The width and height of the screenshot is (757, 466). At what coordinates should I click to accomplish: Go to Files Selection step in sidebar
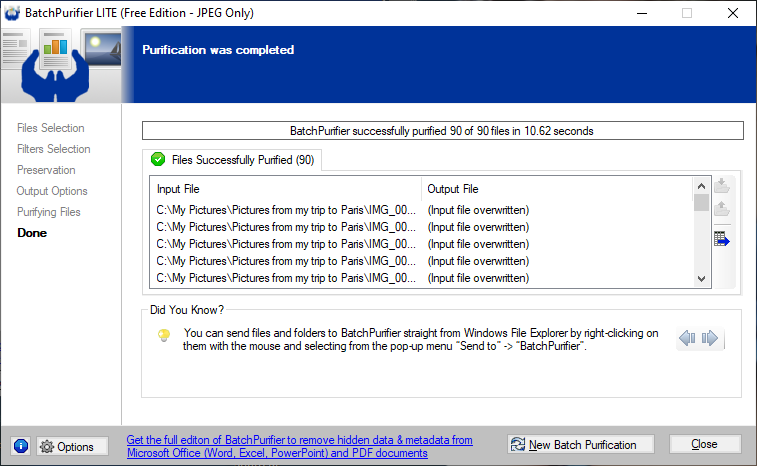point(51,128)
